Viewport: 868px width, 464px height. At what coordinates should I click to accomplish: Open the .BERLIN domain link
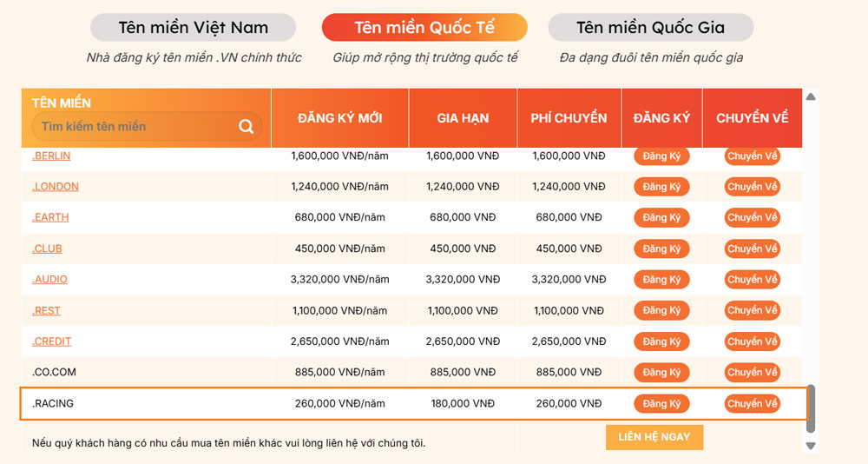pos(51,156)
